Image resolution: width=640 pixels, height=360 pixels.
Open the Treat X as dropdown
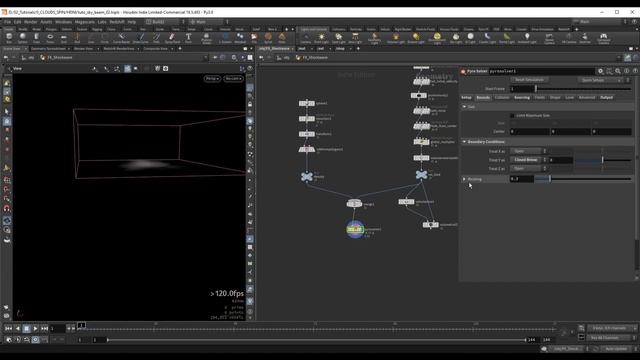pos(528,151)
